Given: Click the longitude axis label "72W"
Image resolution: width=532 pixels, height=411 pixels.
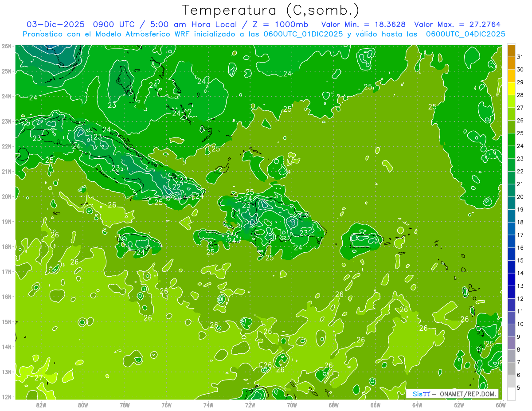Looking at the screenshot, I should point(250,405).
